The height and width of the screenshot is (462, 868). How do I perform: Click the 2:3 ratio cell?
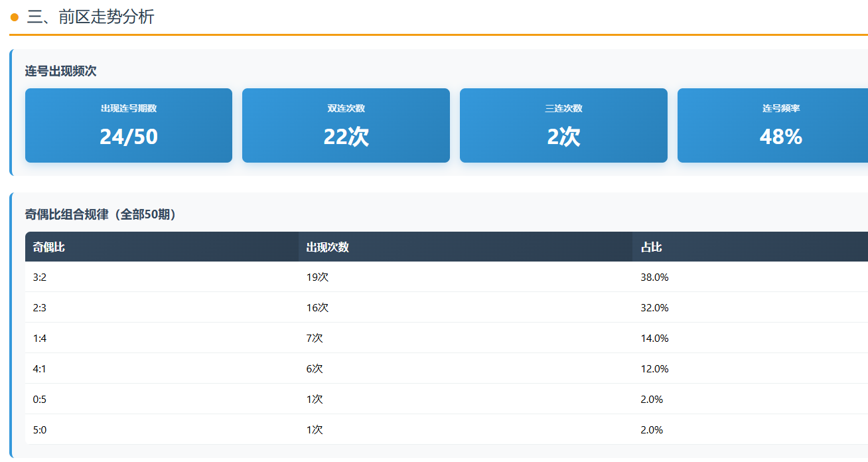pos(40,308)
